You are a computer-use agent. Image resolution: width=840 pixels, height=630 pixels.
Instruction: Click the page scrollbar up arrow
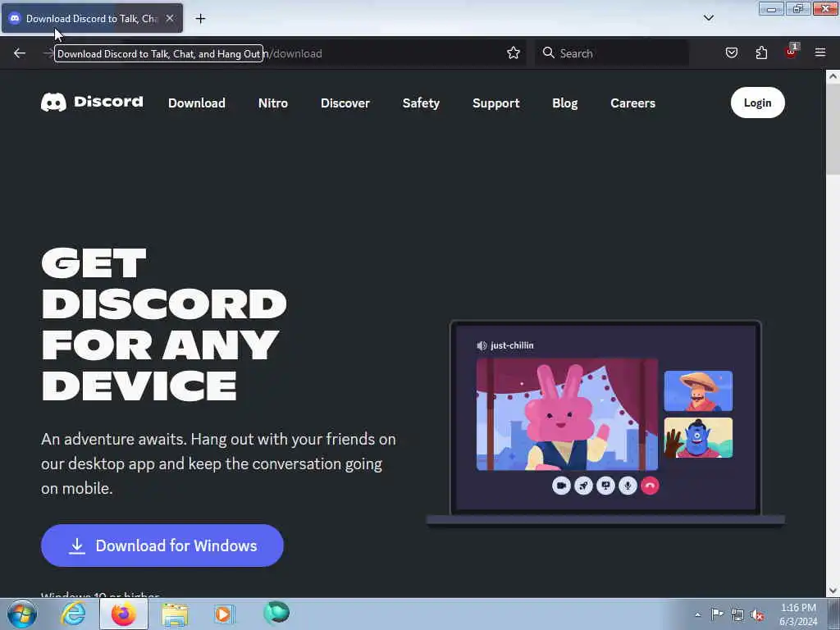coord(833,76)
